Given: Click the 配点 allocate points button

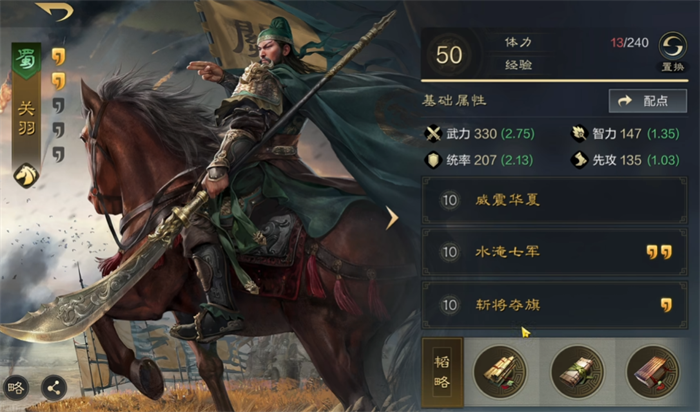Looking at the screenshot, I should point(648,101).
